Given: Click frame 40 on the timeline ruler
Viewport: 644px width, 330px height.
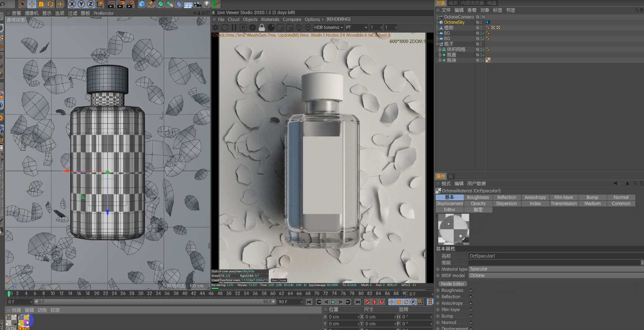Looking at the screenshot, I should point(185,294).
